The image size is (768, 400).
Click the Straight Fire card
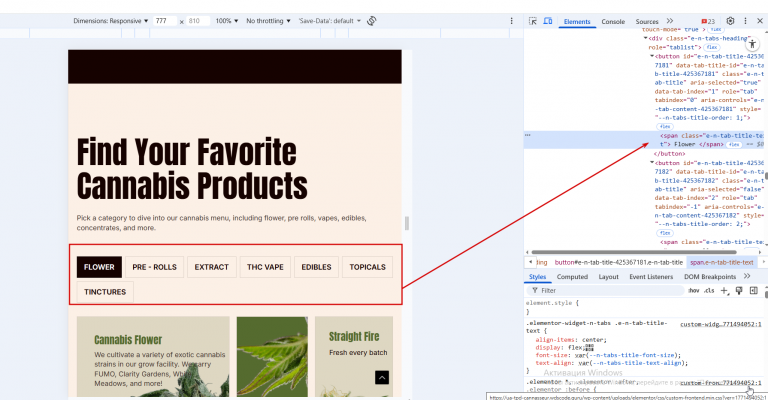(354, 356)
